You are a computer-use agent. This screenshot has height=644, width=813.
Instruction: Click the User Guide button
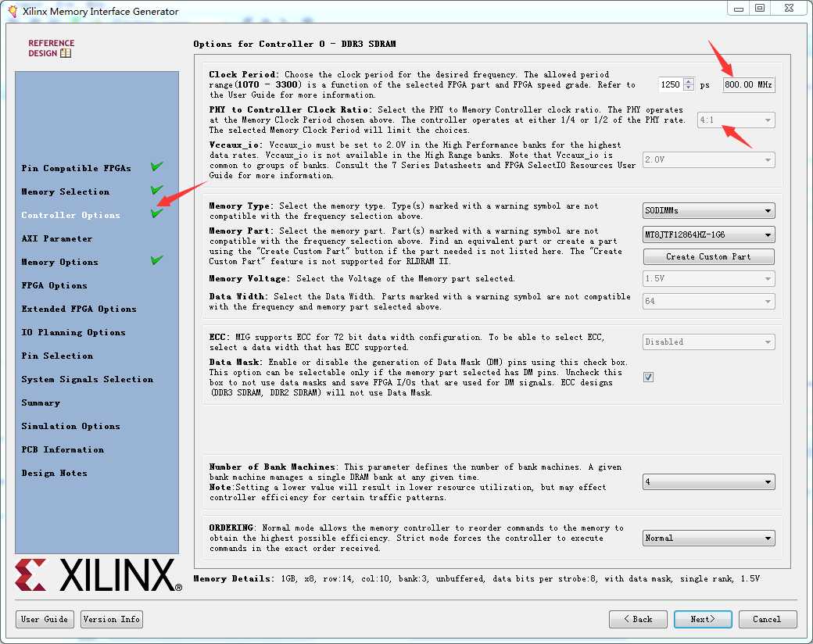click(x=45, y=619)
